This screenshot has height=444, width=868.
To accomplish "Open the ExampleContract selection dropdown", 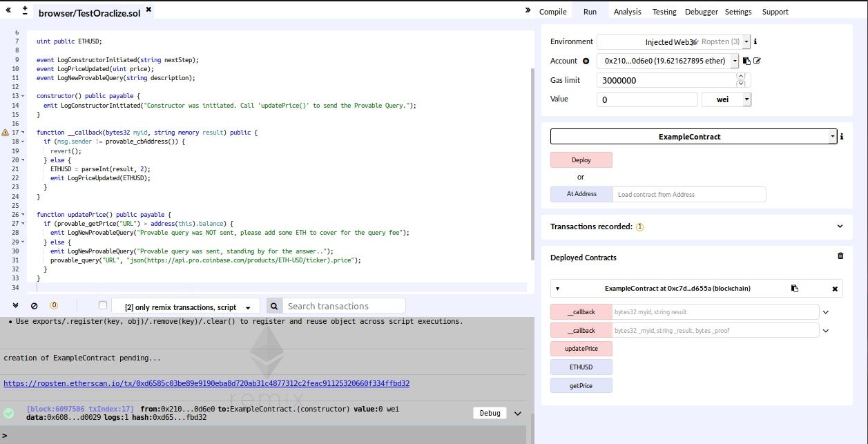I will [x=693, y=137].
